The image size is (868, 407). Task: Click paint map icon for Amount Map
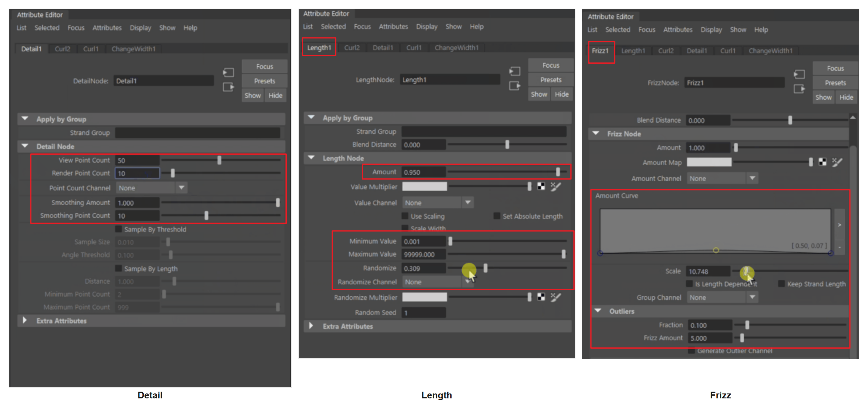(837, 162)
